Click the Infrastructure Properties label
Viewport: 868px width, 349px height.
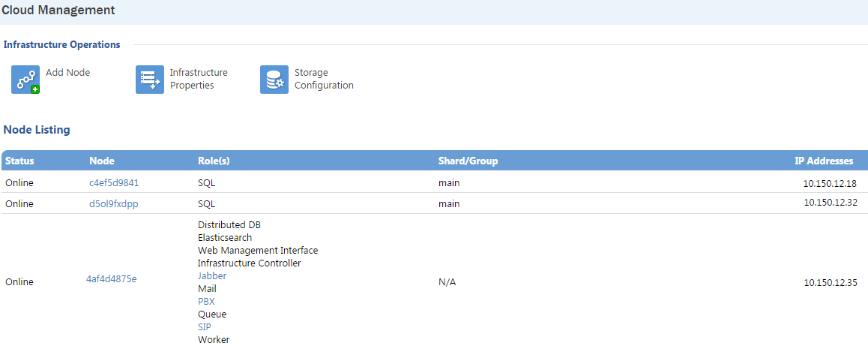(199, 80)
